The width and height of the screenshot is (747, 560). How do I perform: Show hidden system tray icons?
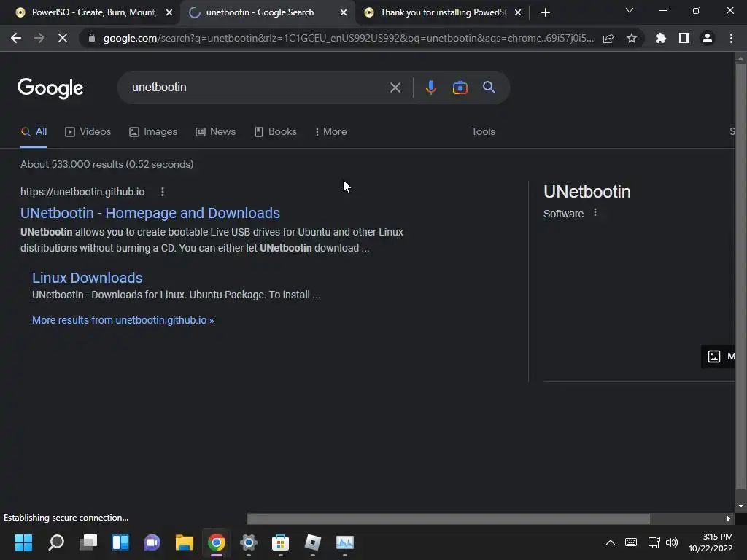(x=611, y=542)
